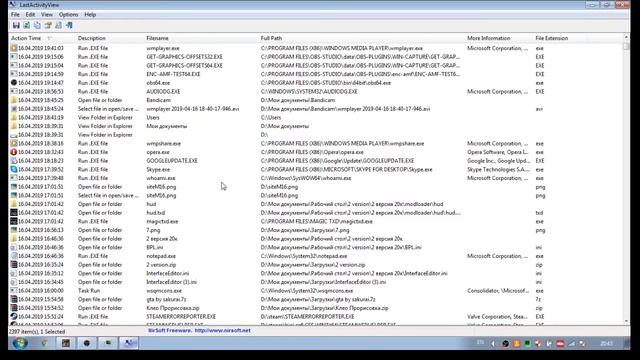Click the vertical scrollbar thumb
Screen dimensions: 640x360
click(626, 46)
